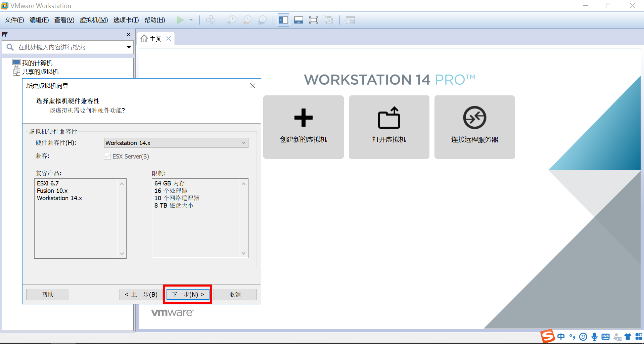Select Fusion 10.x in compatible products list

(x=52, y=191)
